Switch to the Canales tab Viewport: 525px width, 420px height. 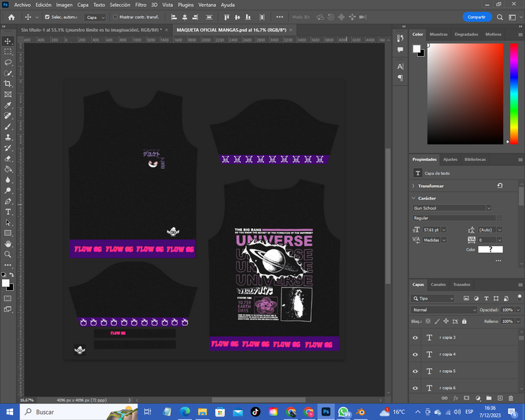pyautogui.click(x=437, y=284)
